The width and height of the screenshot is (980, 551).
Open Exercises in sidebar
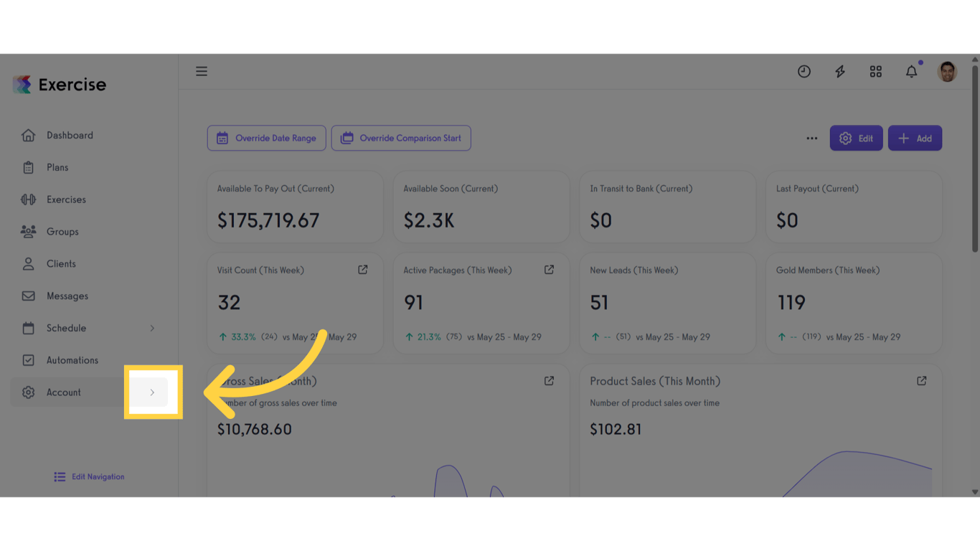66,199
